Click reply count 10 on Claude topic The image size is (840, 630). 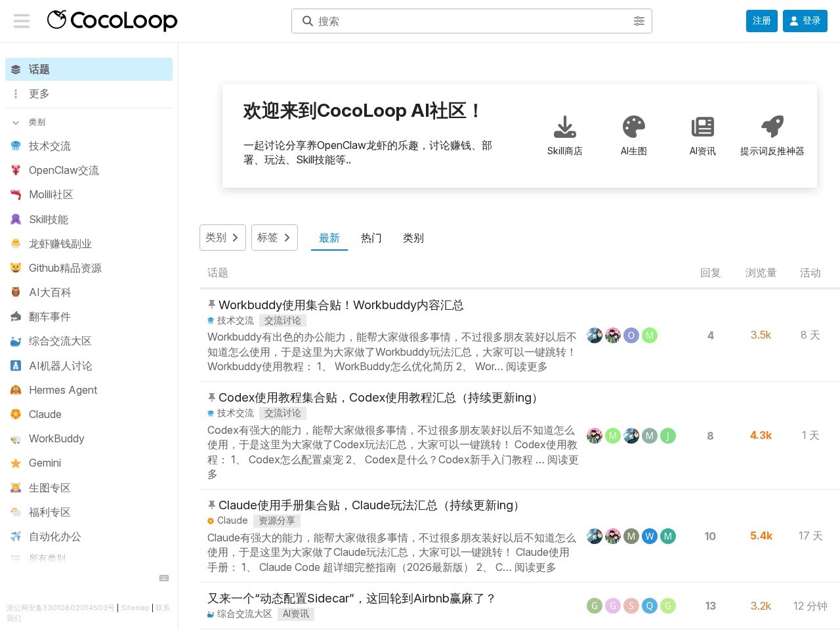point(710,536)
